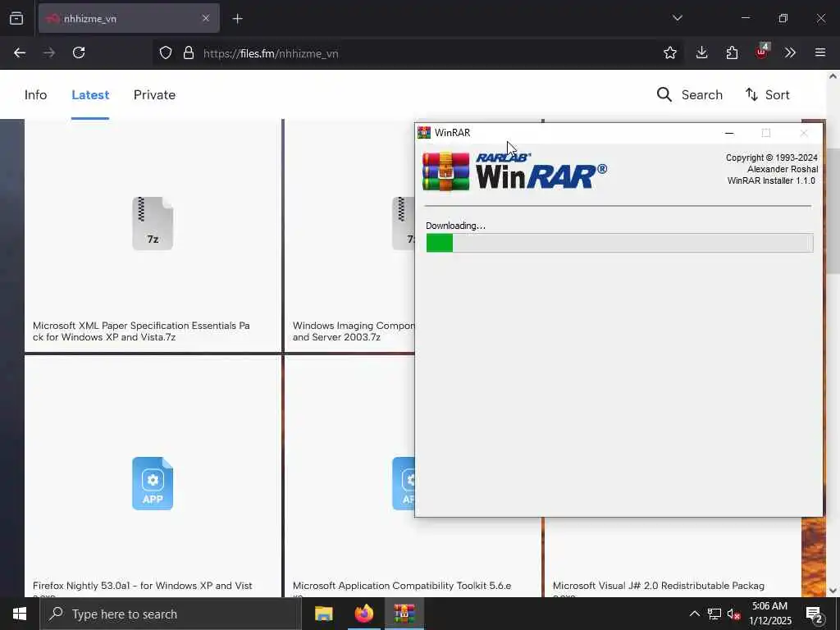Open the Firefox downloads panel
This screenshot has height=630, width=840.
click(x=702, y=52)
